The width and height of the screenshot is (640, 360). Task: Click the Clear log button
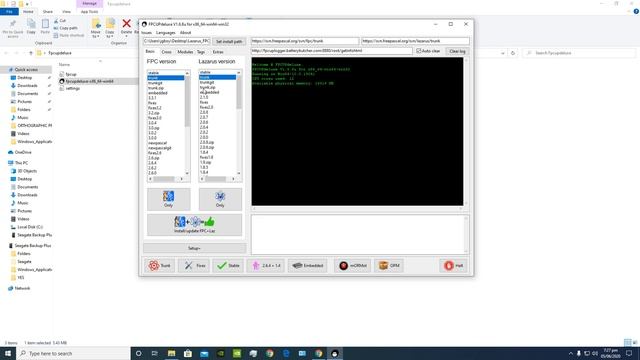(x=457, y=51)
